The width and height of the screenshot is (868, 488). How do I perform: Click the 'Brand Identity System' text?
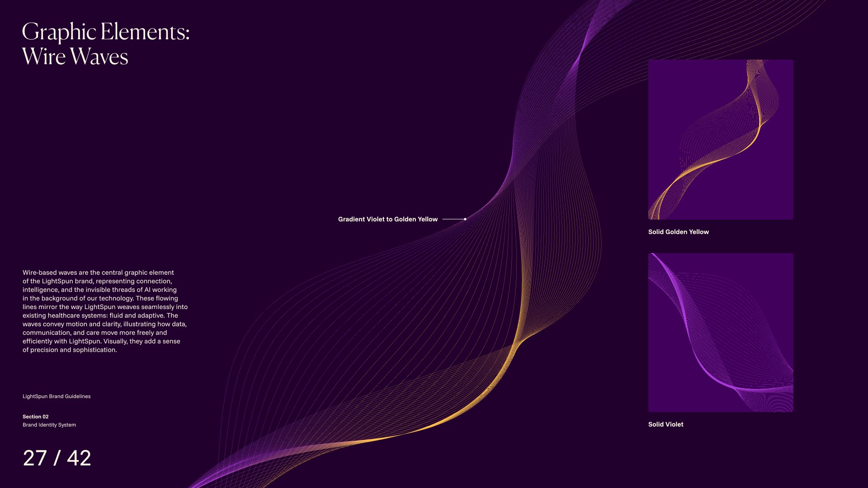click(49, 425)
